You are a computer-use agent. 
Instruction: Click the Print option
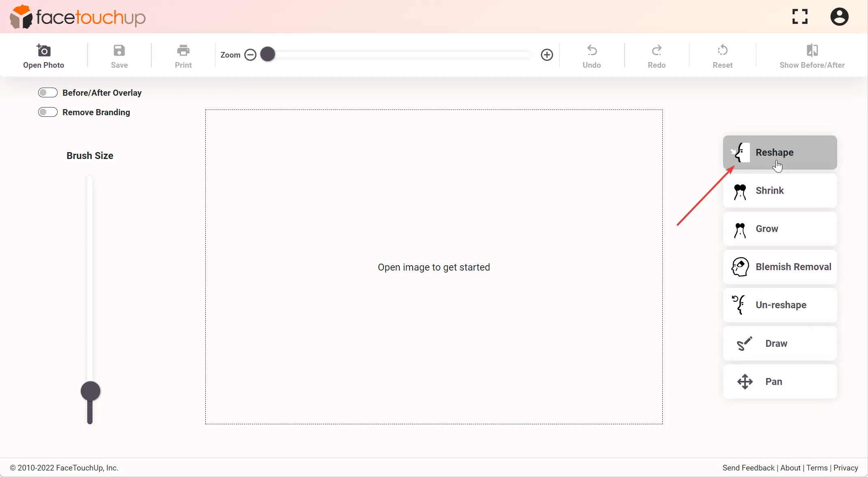click(x=183, y=55)
